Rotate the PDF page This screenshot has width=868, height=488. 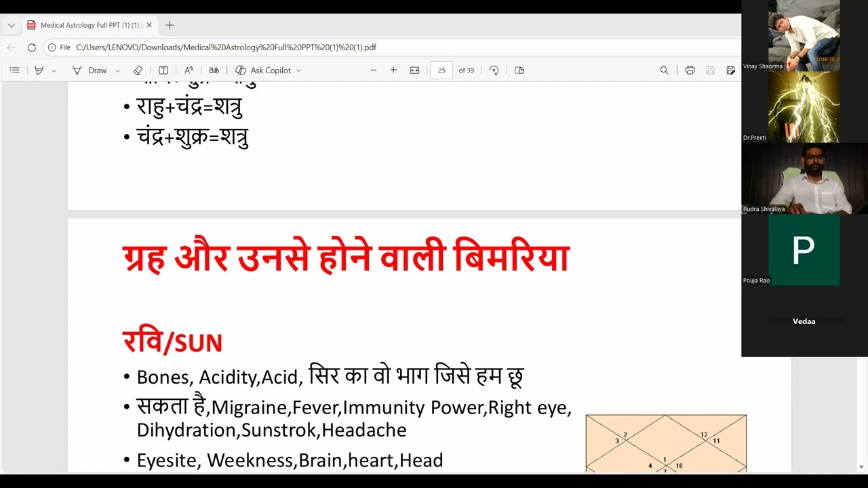coord(494,70)
